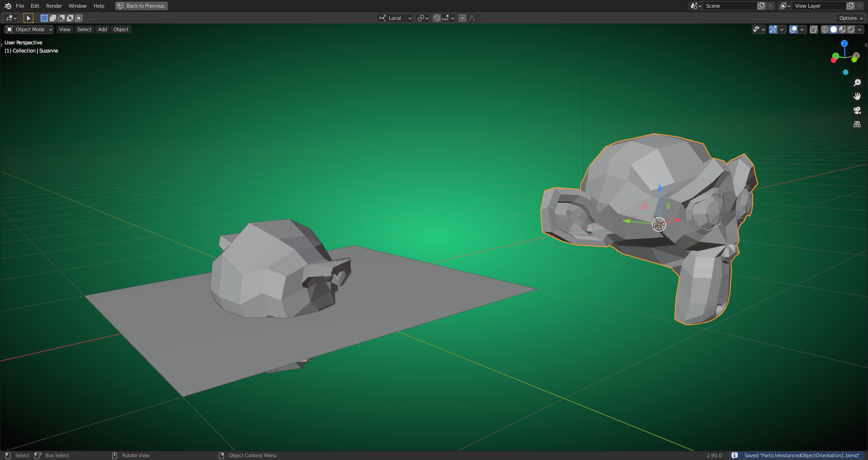Open the Object Mode dropdown

(29, 29)
